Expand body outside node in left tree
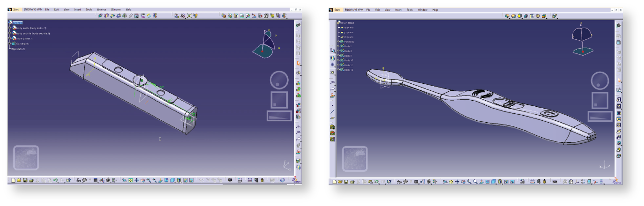This screenshot has height=206, width=644. tap(9, 33)
